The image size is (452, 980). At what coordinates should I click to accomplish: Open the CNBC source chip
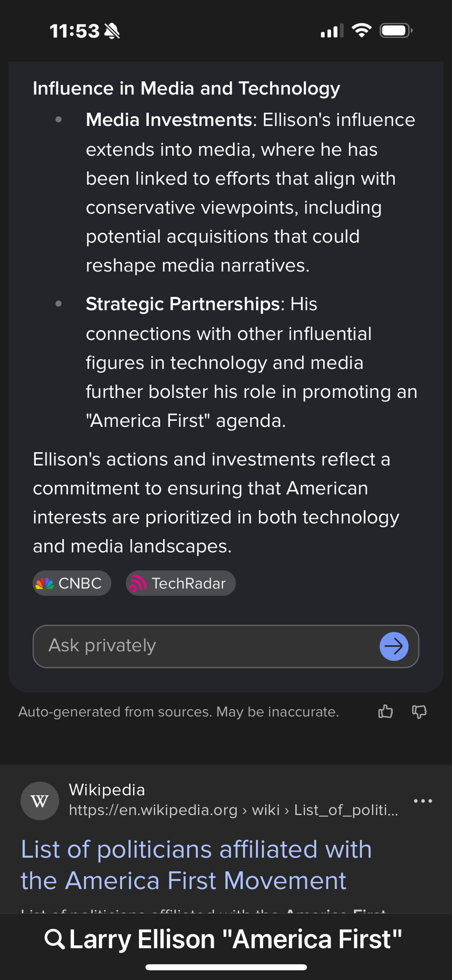[72, 583]
